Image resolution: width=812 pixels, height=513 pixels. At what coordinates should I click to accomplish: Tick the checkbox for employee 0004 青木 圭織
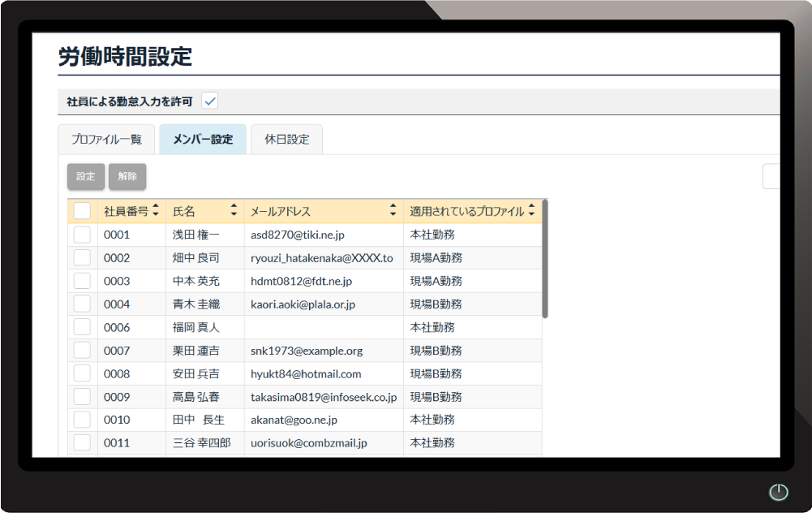(x=82, y=304)
